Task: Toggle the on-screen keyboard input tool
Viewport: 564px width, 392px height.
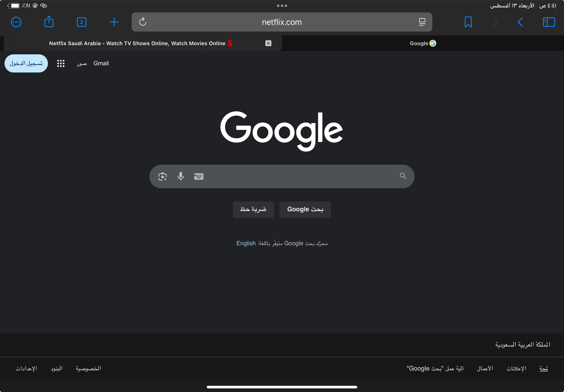Action: click(x=199, y=176)
